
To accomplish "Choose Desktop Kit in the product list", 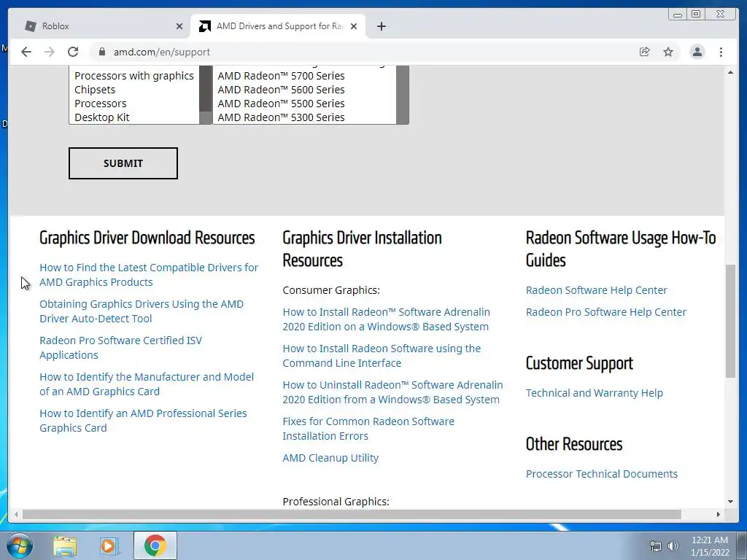I will pyautogui.click(x=134, y=117).
